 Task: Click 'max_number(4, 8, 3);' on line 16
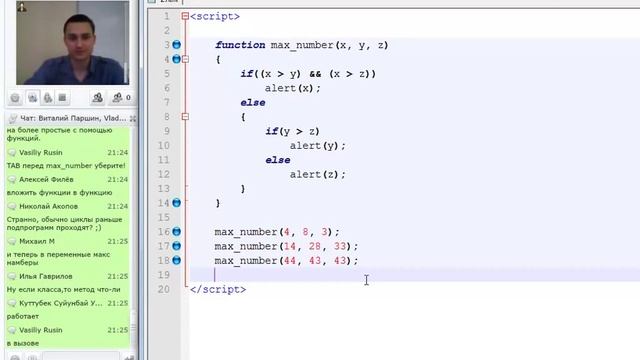277,232
